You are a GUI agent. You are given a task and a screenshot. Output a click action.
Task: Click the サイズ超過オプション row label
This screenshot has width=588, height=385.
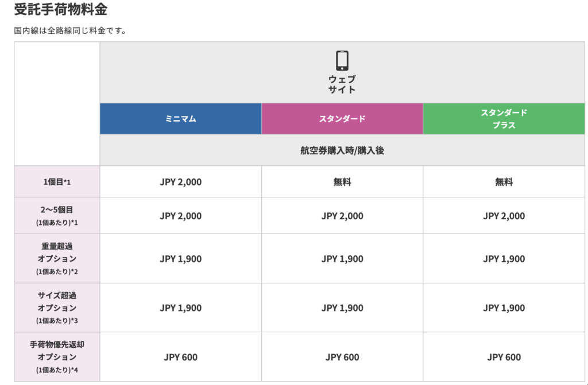56,308
